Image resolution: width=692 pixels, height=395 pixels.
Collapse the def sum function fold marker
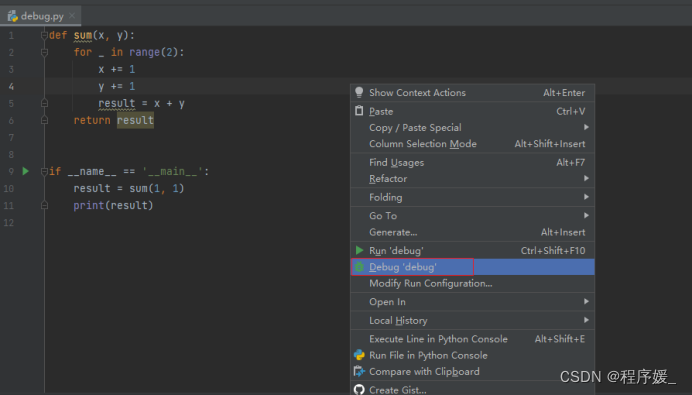point(44,35)
